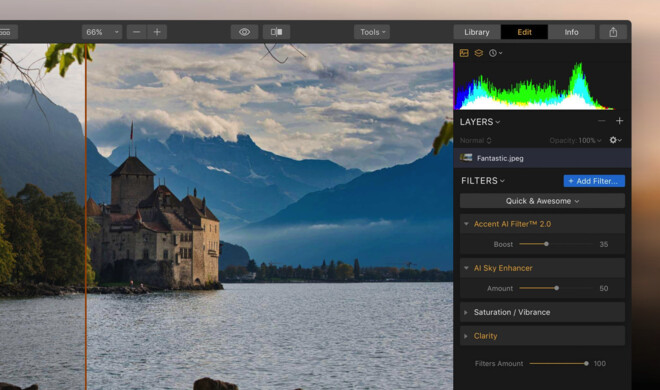Click the orange before/after divider line

click(86, 217)
